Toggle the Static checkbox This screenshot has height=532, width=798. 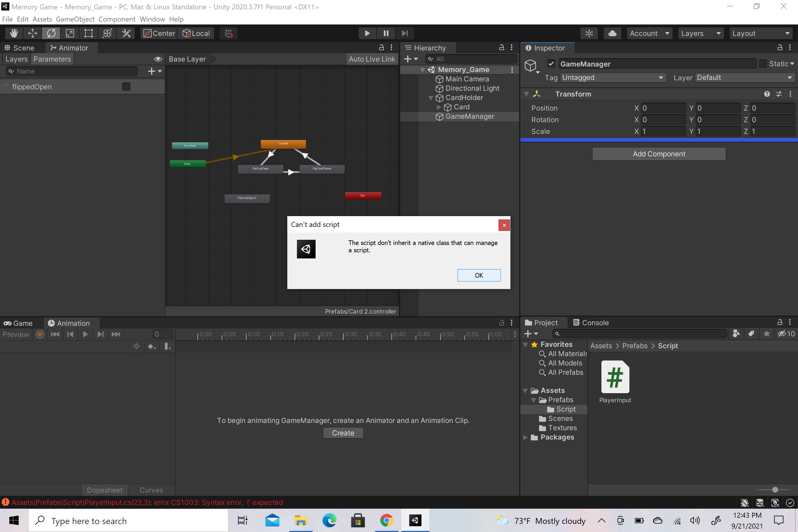[763, 64]
